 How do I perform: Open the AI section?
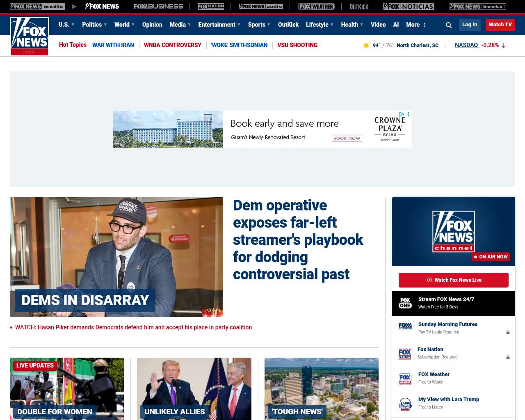[396, 25]
